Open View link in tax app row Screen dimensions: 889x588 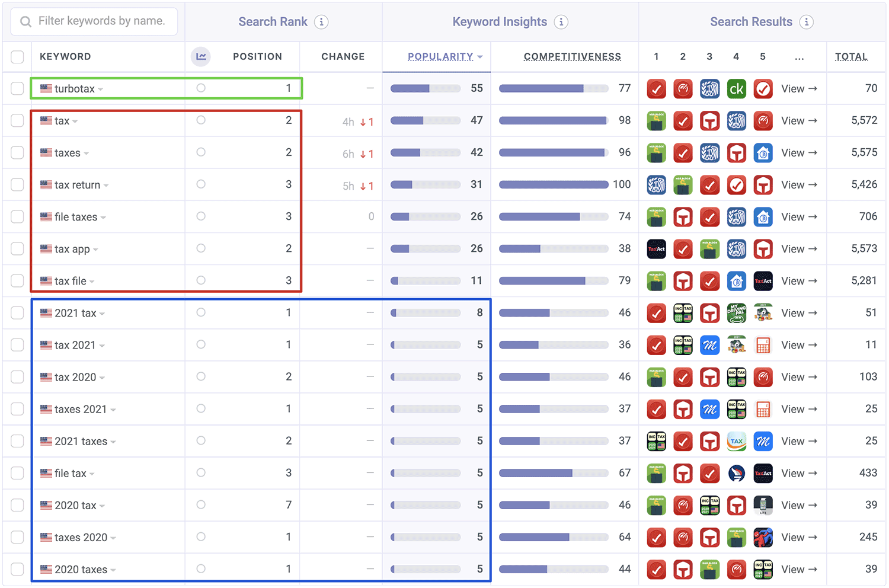pyautogui.click(x=799, y=249)
